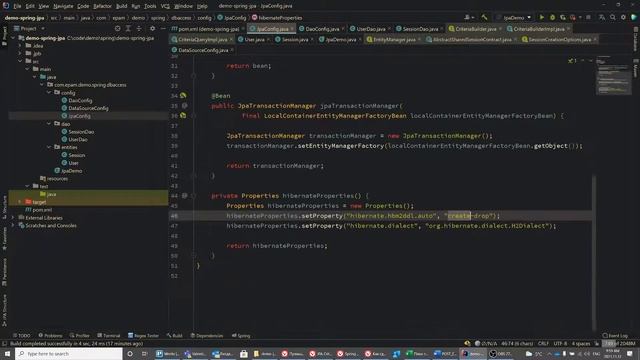The width and height of the screenshot is (640, 360).
Task: Switch to DataSourceConfig.java tab
Action: click(202, 50)
